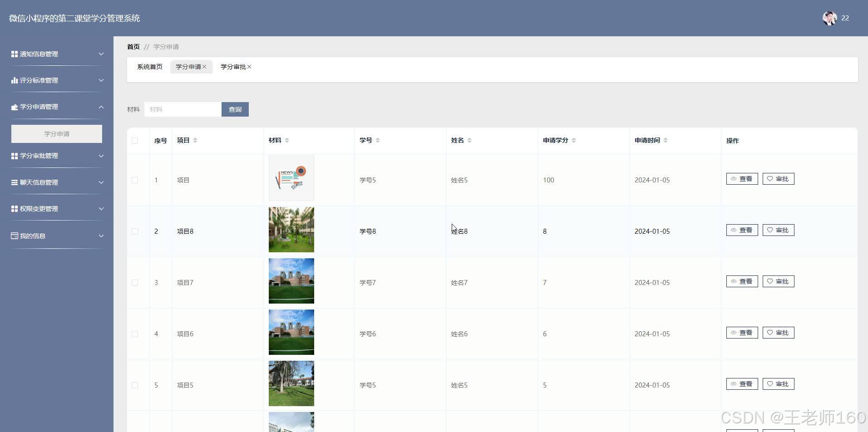This screenshot has height=432, width=868.
Task: Expand 我的信息 menu chevron
Action: (x=101, y=236)
